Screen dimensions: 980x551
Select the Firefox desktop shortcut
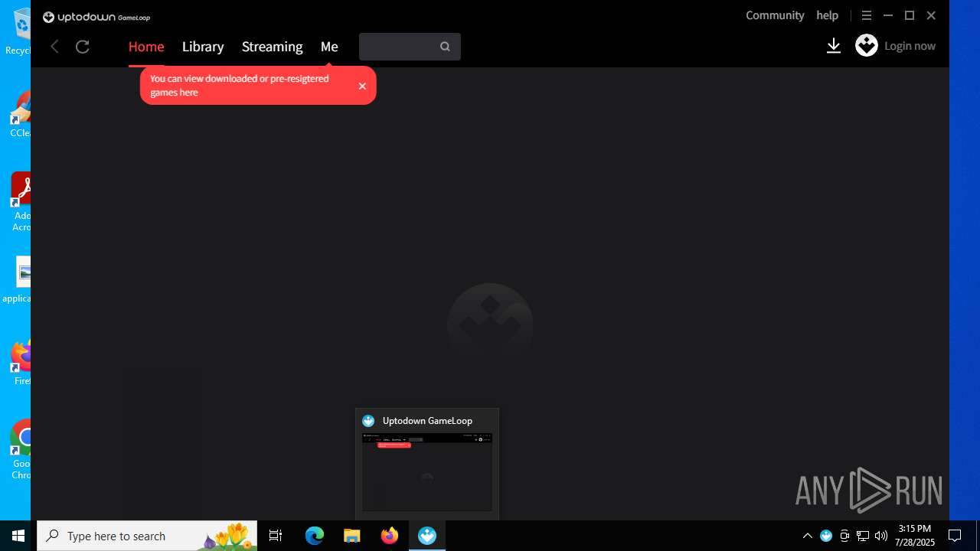coord(21,363)
